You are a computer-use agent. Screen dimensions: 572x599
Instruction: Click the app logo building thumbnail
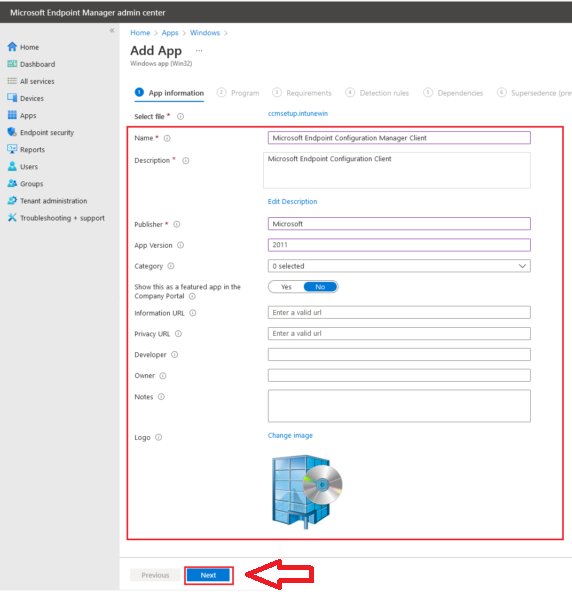pos(307,492)
